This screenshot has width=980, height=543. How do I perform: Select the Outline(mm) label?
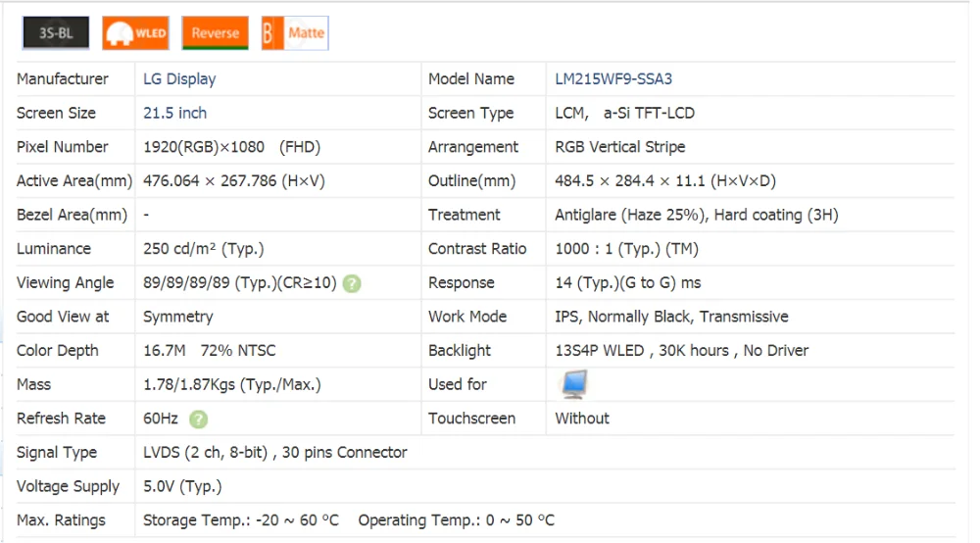tap(472, 181)
